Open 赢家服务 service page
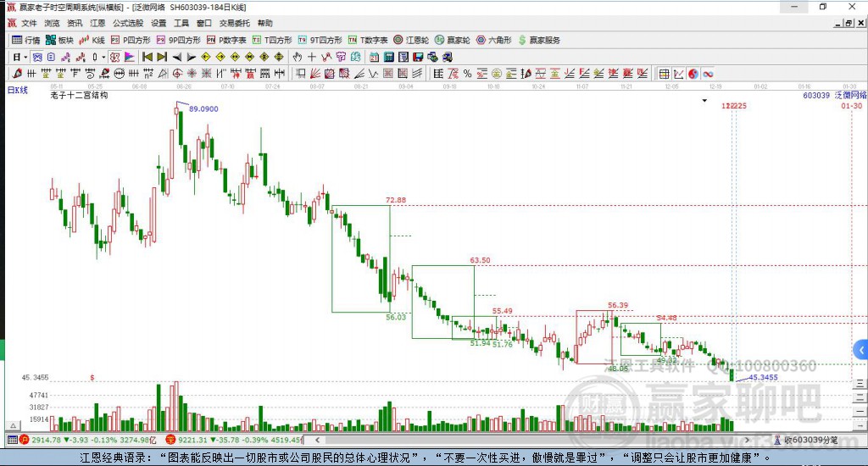Viewport: 868px width, 466px height. coord(539,40)
